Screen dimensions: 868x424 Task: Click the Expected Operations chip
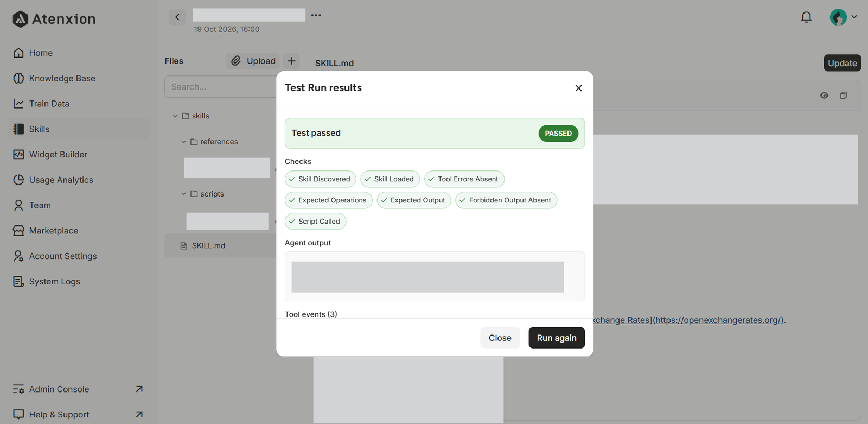click(x=329, y=200)
